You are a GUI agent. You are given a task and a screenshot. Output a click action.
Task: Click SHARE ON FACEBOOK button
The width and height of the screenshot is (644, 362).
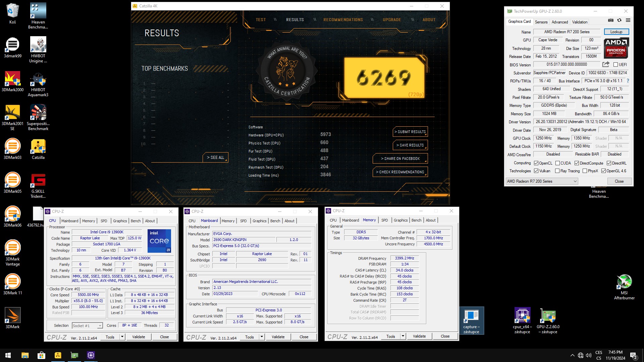coord(400,159)
